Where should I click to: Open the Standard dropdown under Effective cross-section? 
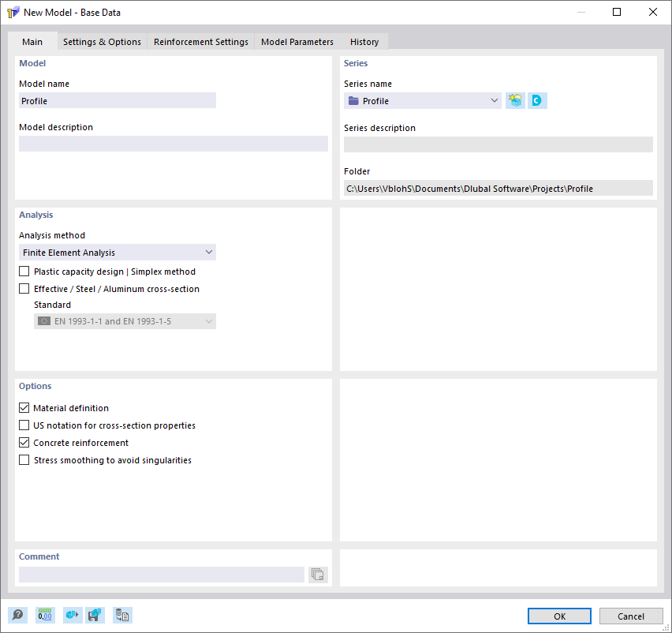click(209, 321)
